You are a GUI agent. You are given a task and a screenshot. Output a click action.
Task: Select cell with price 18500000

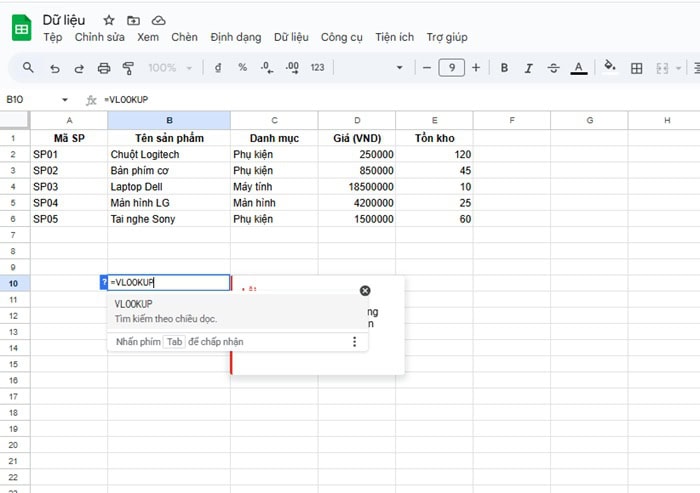(x=357, y=187)
